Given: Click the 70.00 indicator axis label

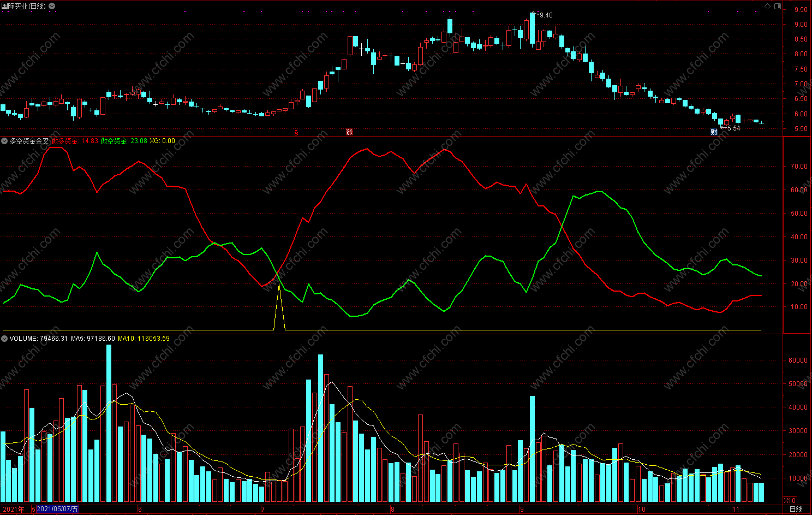Looking at the screenshot, I should (x=799, y=167).
